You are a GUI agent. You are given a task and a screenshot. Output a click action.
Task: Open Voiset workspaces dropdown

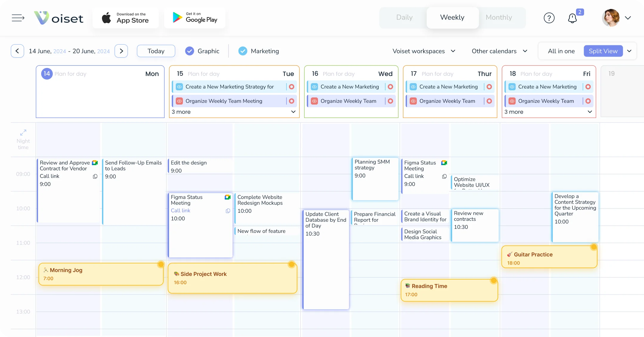[424, 51]
